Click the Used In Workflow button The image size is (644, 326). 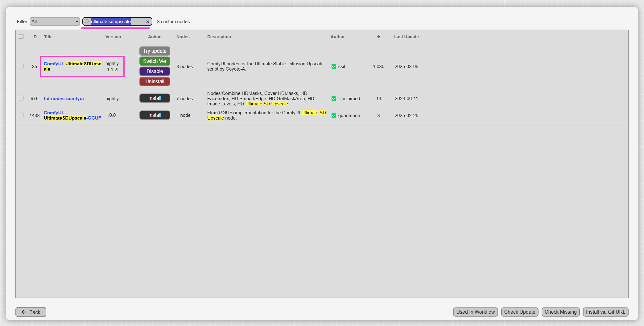475,312
